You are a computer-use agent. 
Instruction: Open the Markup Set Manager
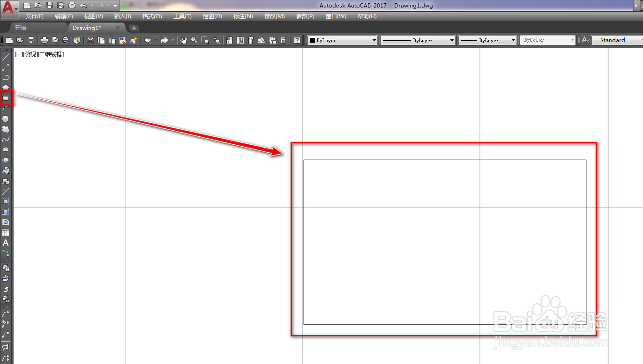tap(273, 40)
